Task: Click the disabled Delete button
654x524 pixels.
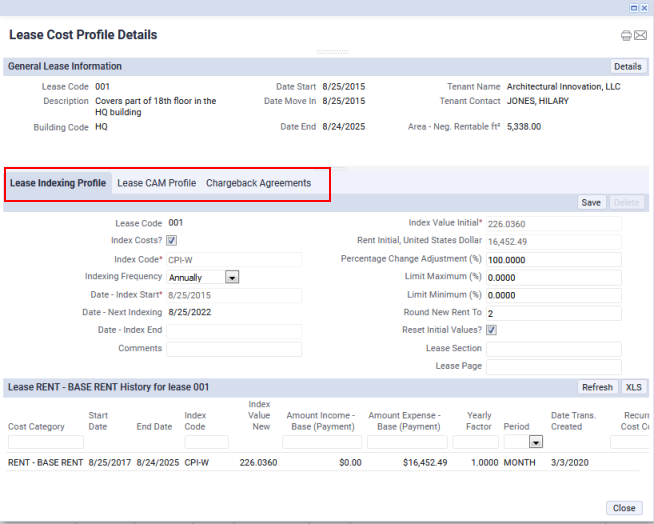Action: [x=626, y=203]
